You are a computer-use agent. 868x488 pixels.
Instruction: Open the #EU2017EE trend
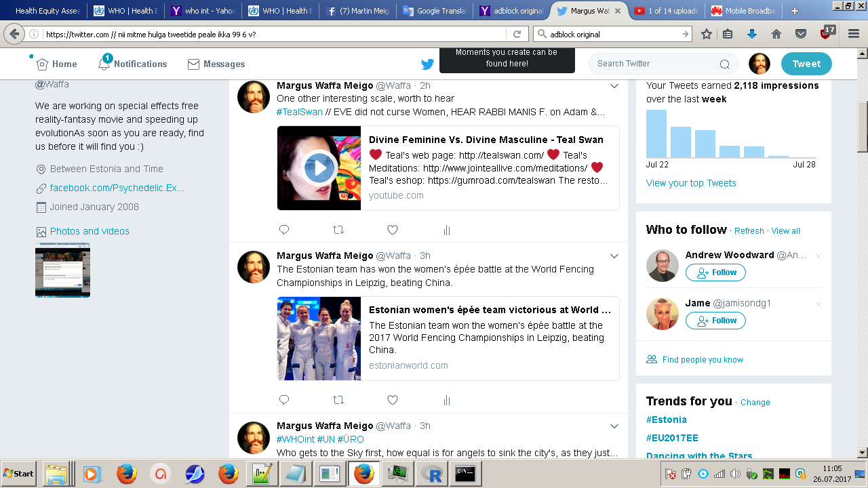(672, 438)
